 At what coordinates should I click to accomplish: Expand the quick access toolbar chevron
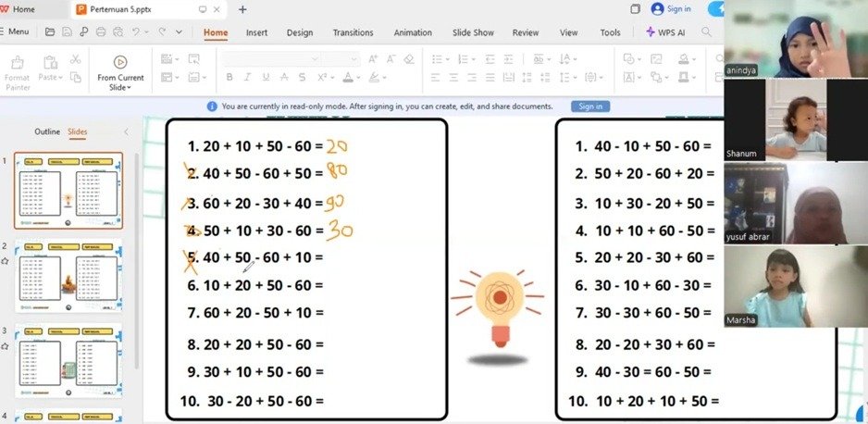(179, 32)
